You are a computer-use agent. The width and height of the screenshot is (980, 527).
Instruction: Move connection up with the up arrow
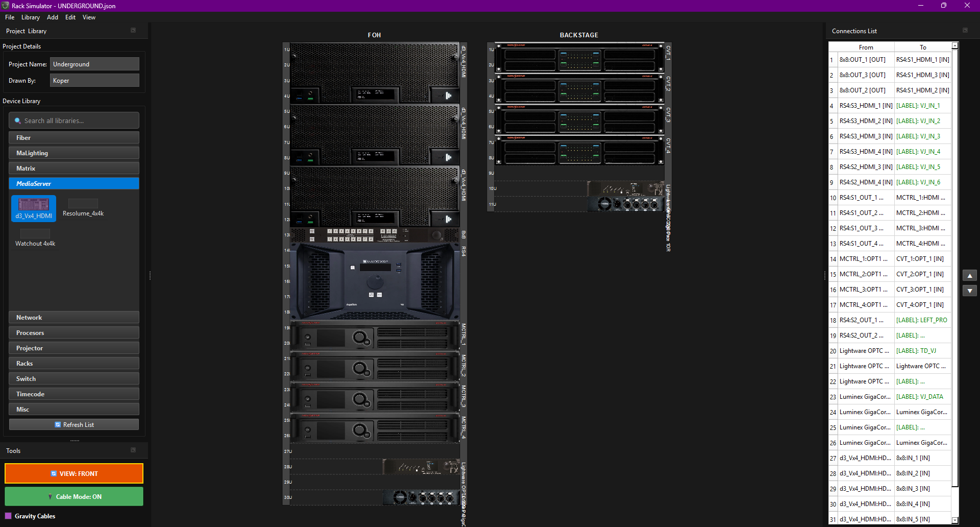point(969,276)
